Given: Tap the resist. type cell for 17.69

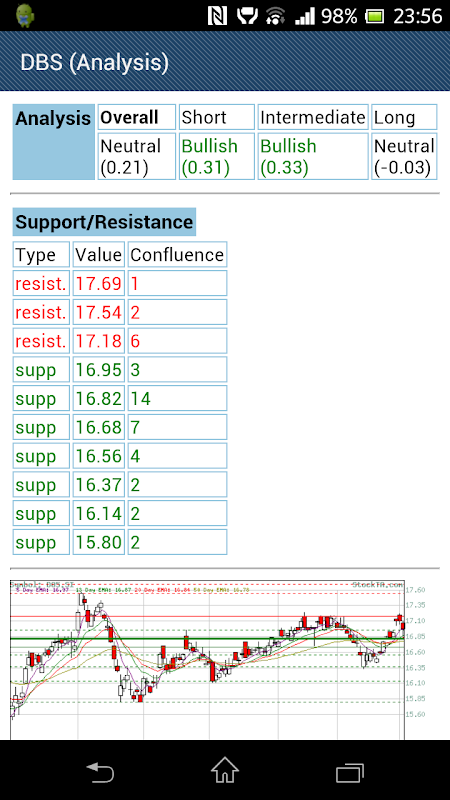Looking at the screenshot, I should click(x=41, y=283).
